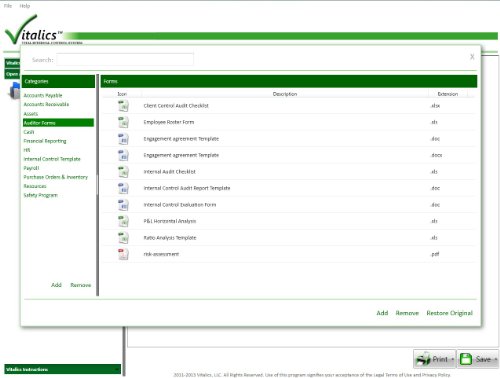500x378 pixels.
Task: Click the Excel icon for P&L Horizontal Analysis
Action: click(x=123, y=221)
